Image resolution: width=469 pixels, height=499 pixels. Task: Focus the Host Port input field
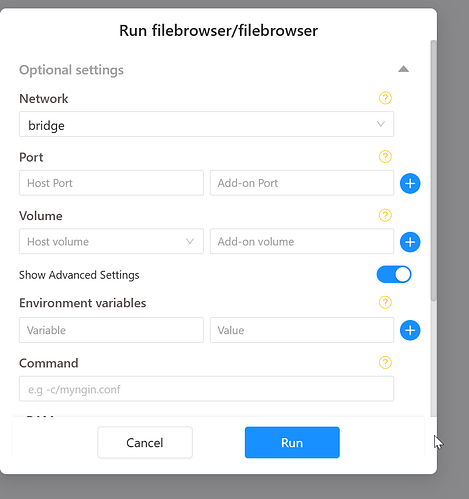point(111,183)
